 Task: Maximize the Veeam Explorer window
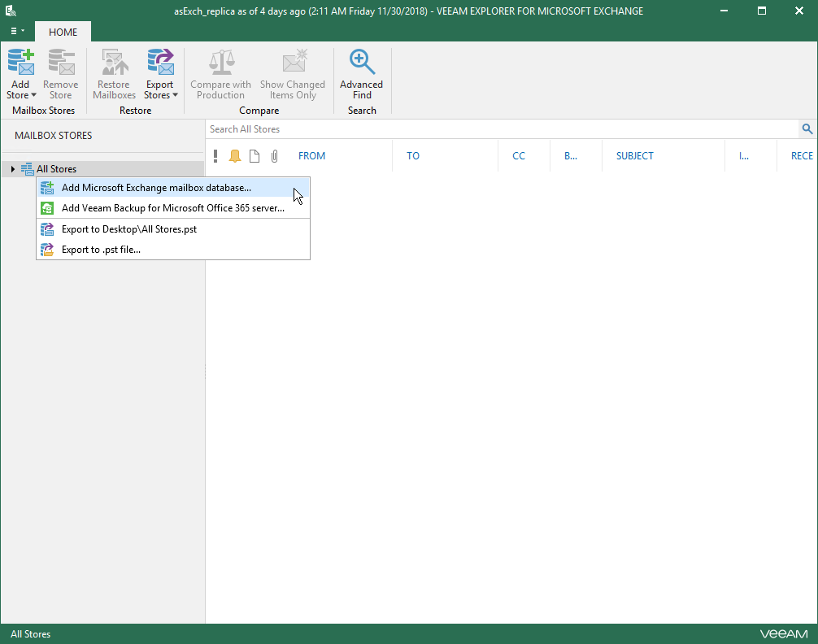point(762,11)
